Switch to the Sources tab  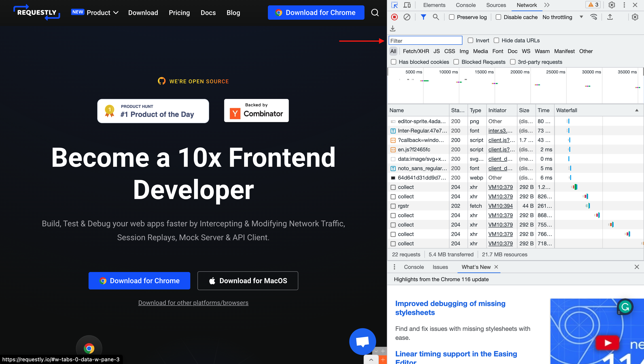coord(496,5)
